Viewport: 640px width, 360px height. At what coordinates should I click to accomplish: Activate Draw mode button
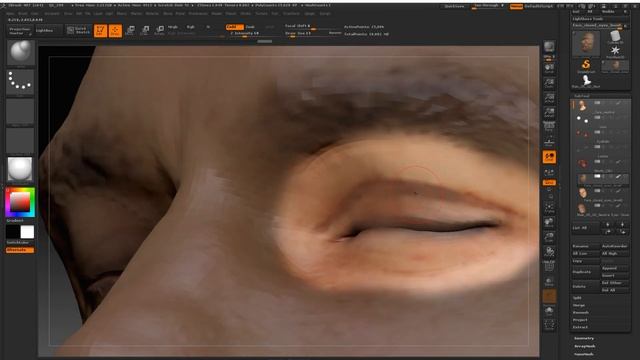(x=116, y=31)
